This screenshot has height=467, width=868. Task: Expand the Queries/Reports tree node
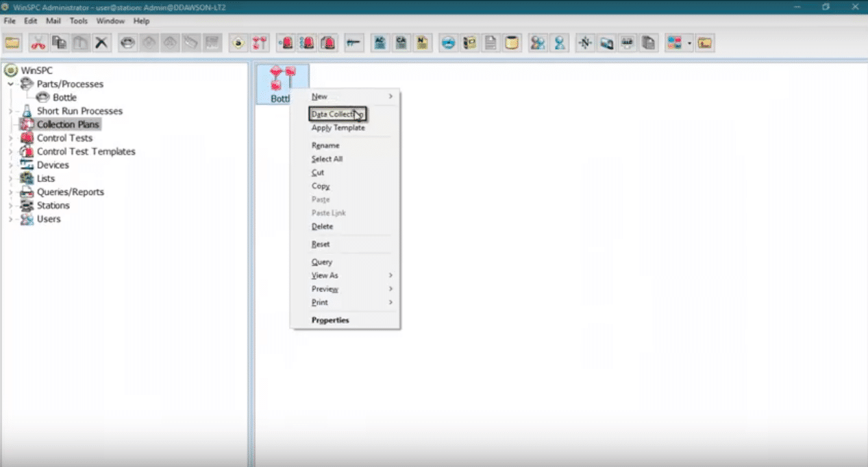coord(11,192)
